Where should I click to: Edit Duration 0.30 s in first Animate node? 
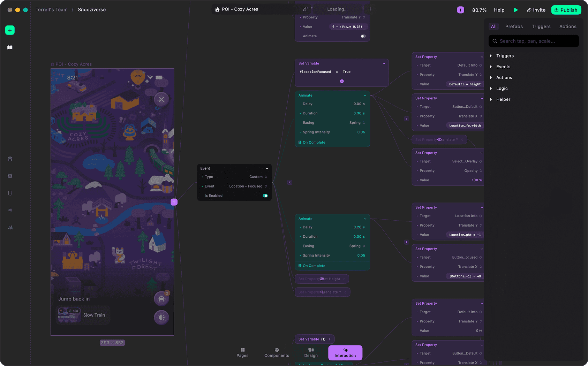[x=359, y=113]
